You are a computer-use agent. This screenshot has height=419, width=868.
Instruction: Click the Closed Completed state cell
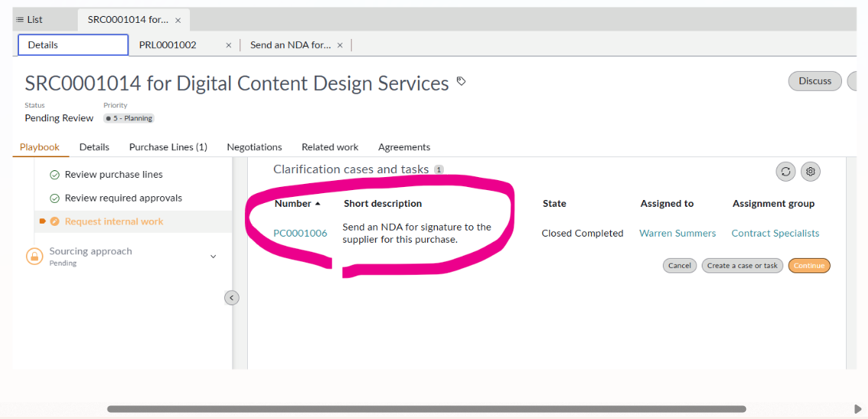pos(583,234)
